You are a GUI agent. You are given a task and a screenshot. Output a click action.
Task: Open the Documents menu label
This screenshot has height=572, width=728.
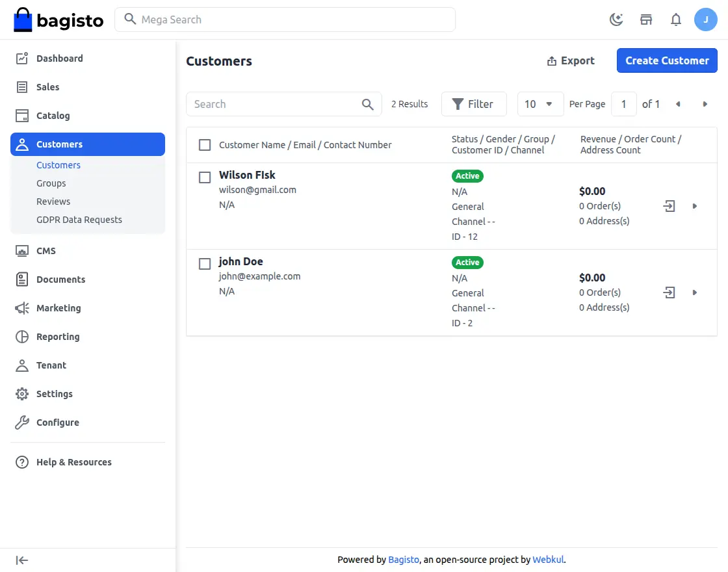pos(61,279)
